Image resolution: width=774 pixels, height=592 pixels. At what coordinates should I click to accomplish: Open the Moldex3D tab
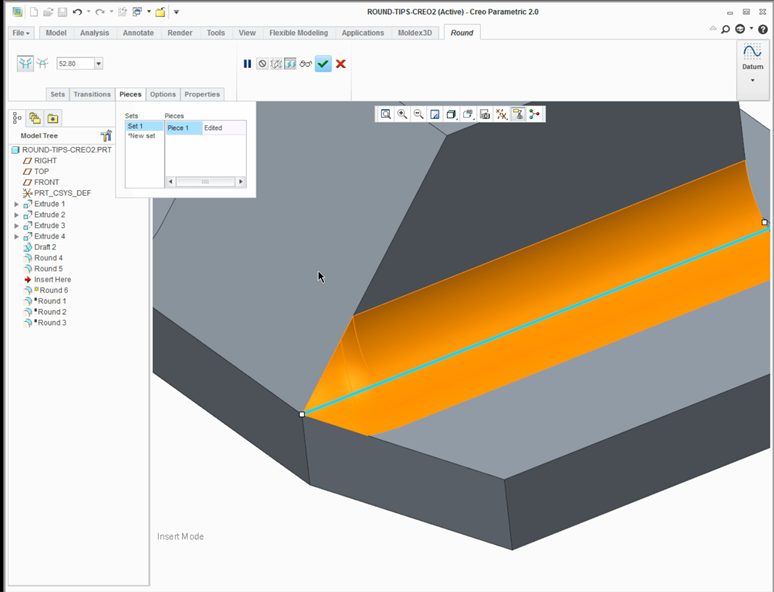415,33
